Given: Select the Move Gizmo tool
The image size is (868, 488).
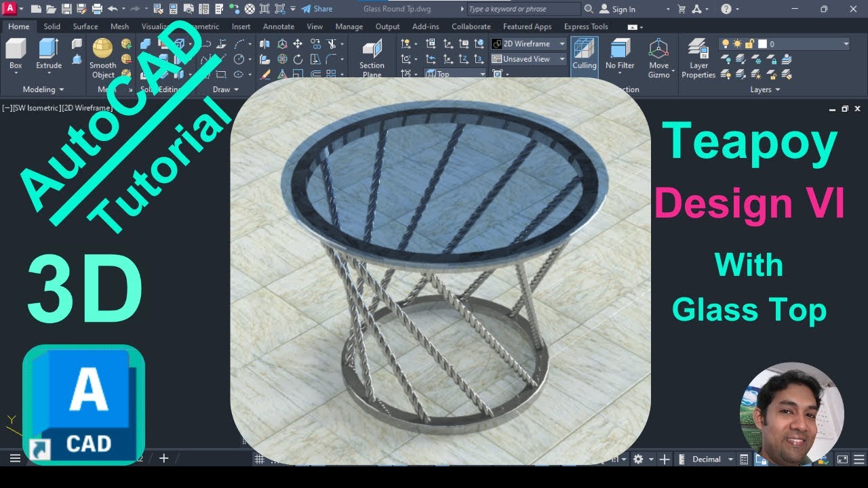Looking at the screenshot, I should coord(658,58).
